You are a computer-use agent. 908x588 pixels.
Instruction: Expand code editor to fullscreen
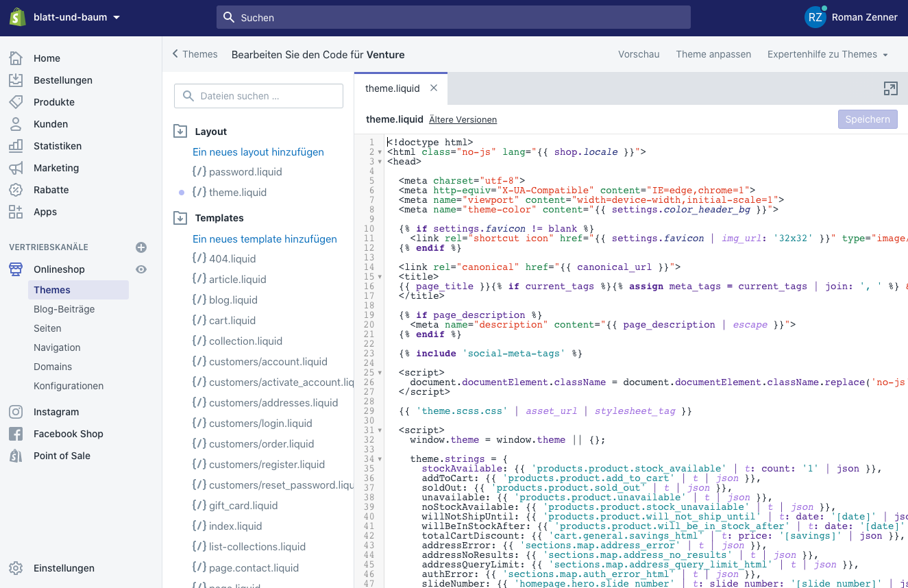[x=890, y=88]
